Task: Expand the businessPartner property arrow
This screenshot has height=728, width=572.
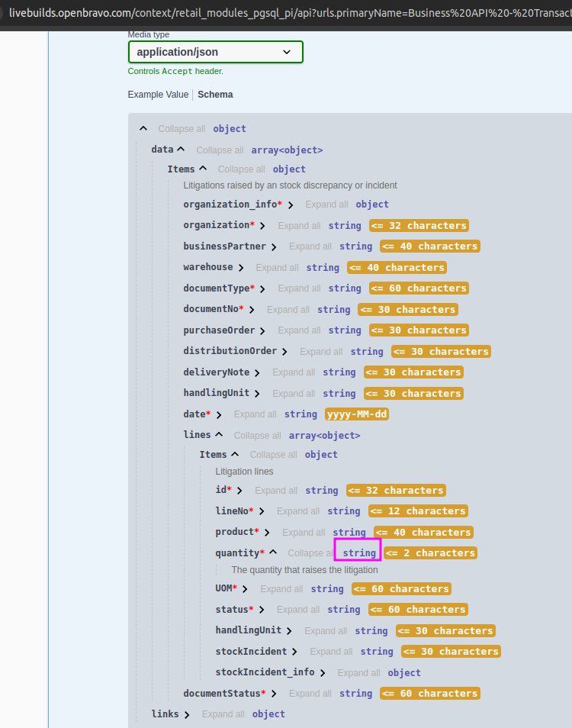Action: [x=274, y=247]
